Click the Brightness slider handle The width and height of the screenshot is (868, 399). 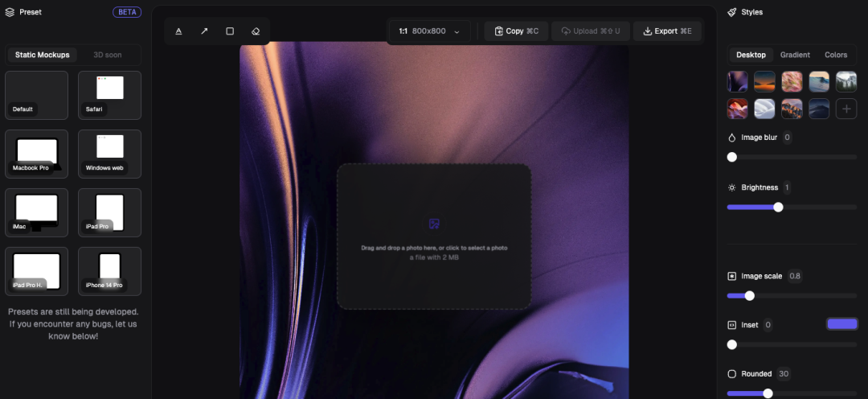(778, 208)
